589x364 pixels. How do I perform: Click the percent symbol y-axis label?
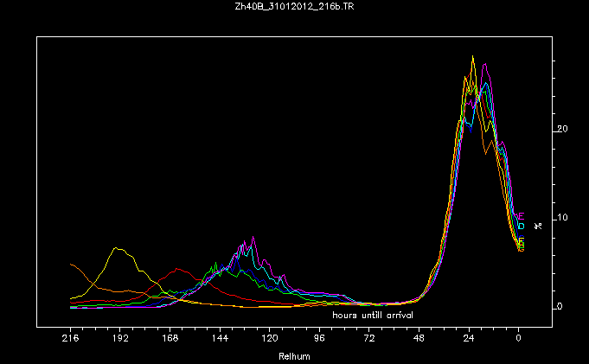538,226
